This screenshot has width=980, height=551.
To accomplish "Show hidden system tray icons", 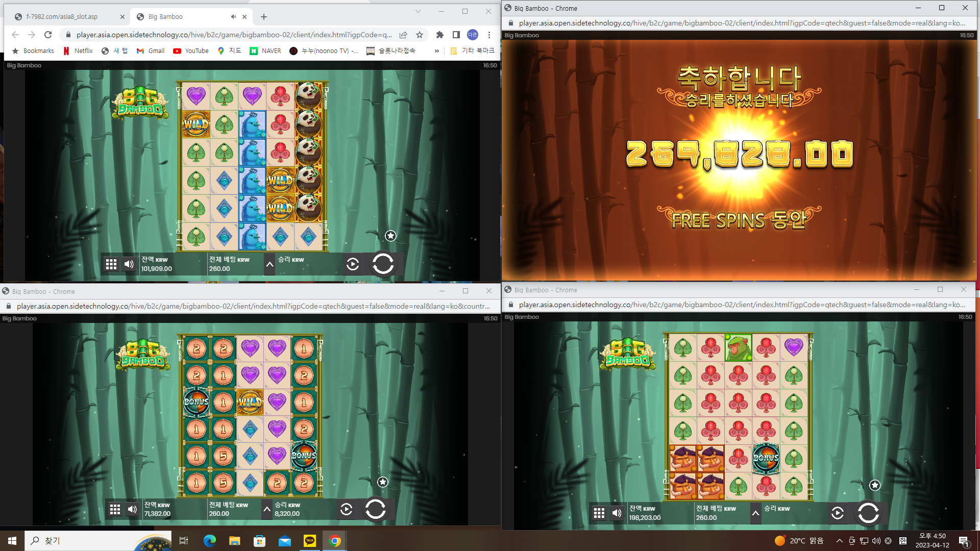I will (839, 541).
